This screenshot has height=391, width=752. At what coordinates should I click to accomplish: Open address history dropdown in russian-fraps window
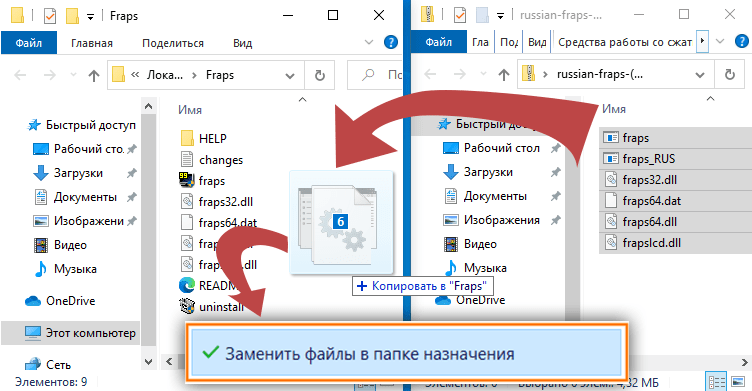(x=700, y=75)
